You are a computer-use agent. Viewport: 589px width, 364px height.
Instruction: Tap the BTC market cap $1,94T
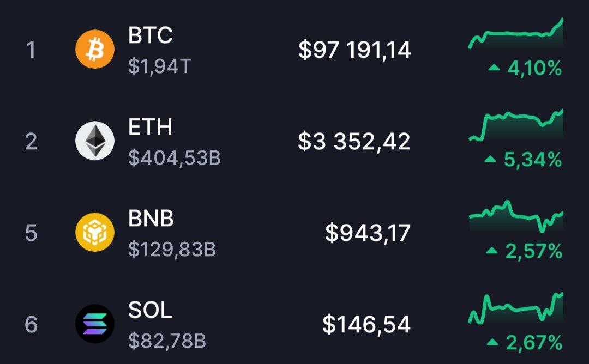tap(160, 66)
